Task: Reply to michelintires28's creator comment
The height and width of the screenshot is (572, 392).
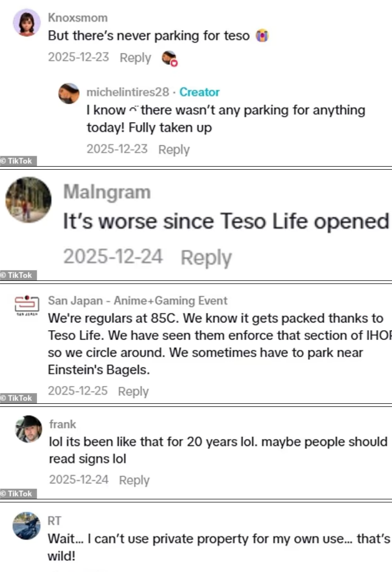Action: 174,149
